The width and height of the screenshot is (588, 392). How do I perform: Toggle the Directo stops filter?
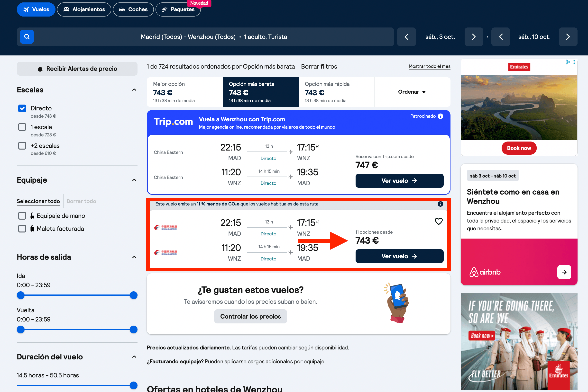pyautogui.click(x=22, y=108)
